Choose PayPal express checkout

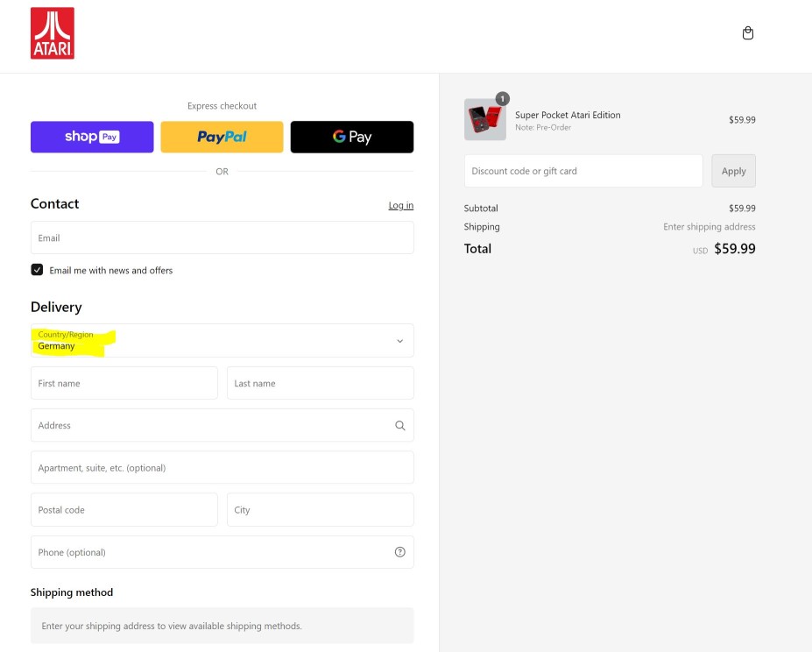222,137
